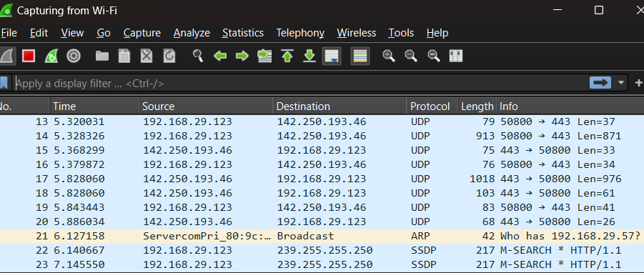
Task: Find a packet magnifier icon
Action: 198,56
